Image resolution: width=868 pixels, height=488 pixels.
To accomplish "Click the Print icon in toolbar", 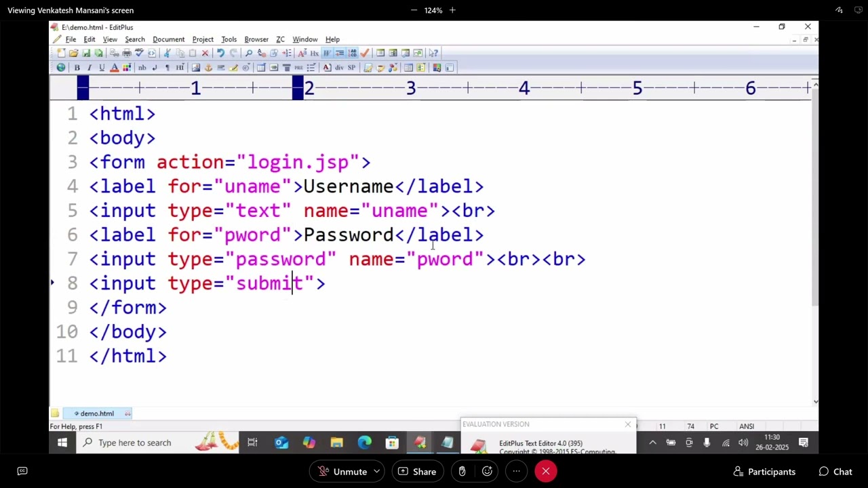I will tap(127, 53).
